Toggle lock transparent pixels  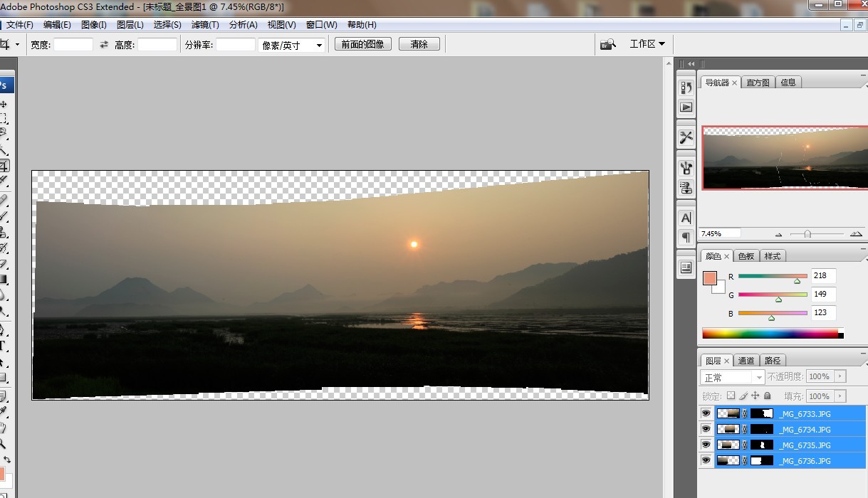pyautogui.click(x=731, y=396)
